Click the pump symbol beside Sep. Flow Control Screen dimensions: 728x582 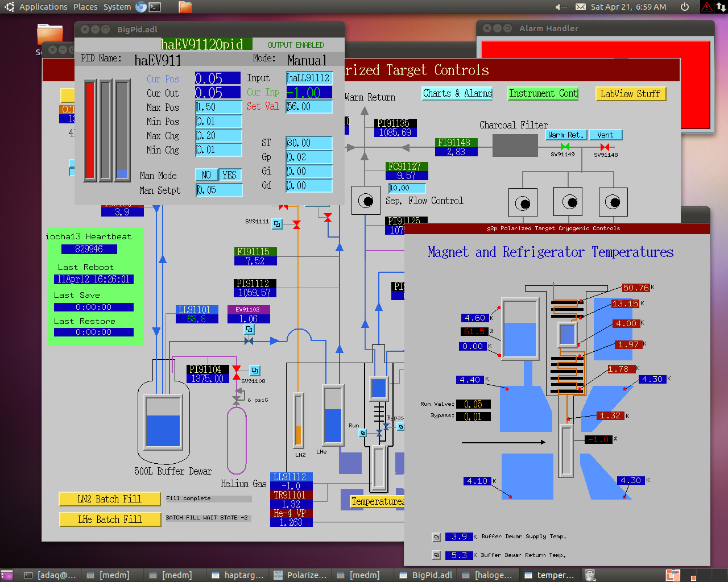(366, 201)
